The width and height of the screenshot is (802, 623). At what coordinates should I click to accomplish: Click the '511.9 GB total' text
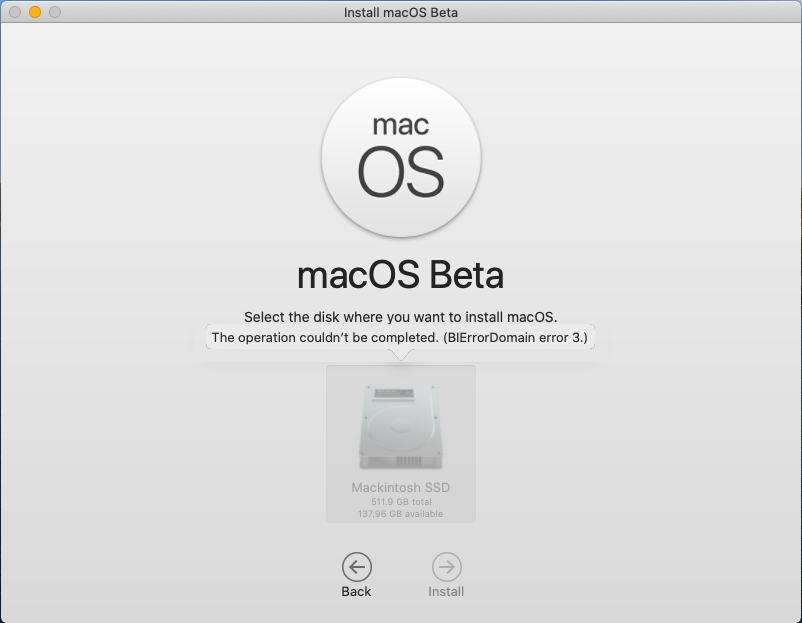(x=401, y=502)
